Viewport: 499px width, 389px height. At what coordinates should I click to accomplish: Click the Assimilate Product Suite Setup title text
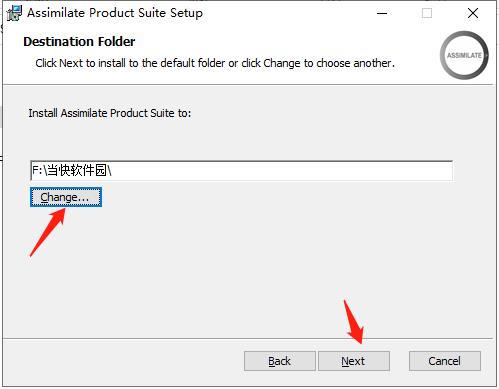115,13
